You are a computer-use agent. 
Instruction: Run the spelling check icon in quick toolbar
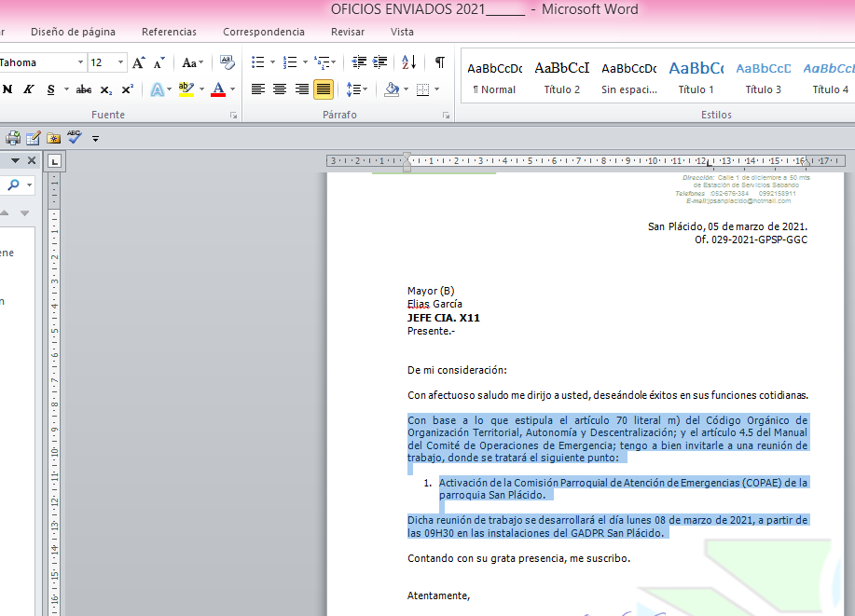[74, 138]
